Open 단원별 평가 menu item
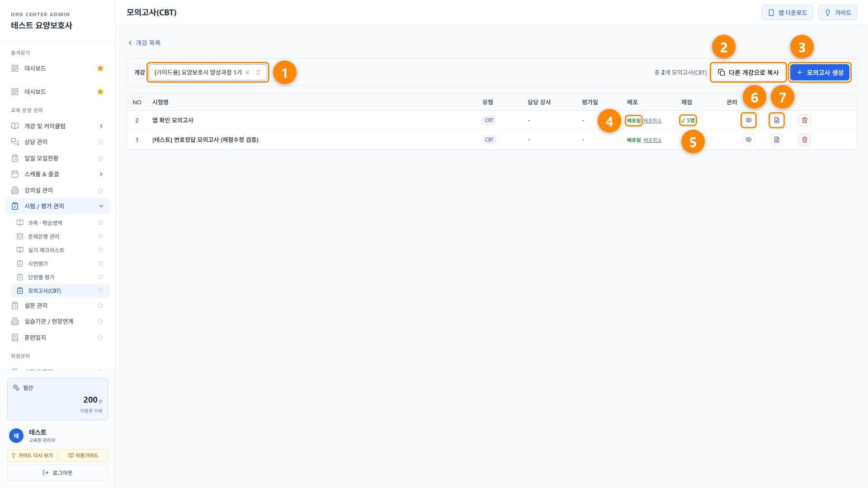The image size is (868, 488). (41, 277)
